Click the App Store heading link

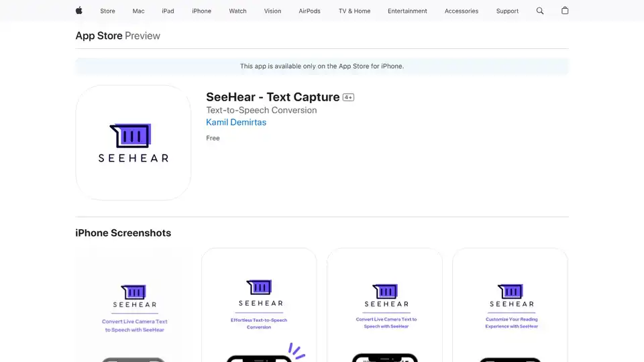(99, 36)
